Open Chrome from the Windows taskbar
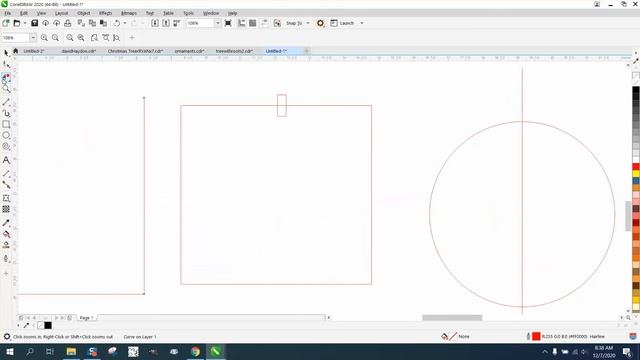This screenshot has width=640, height=360. 195,351
